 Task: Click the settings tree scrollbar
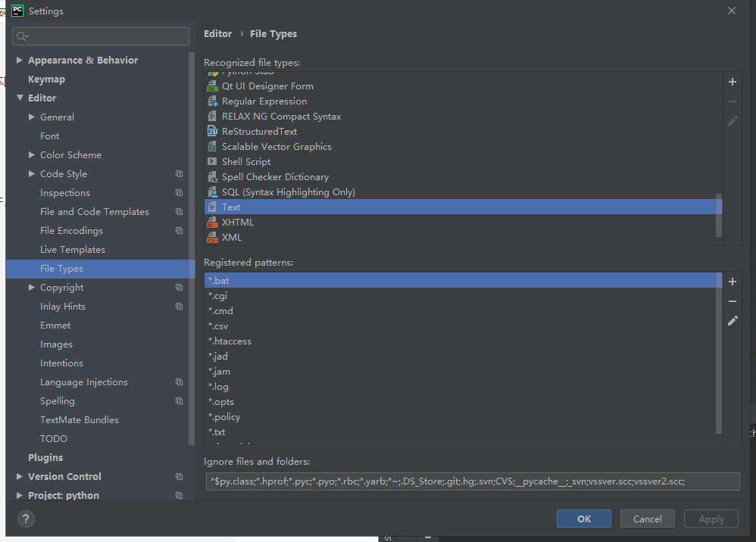pyautogui.click(x=192, y=248)
